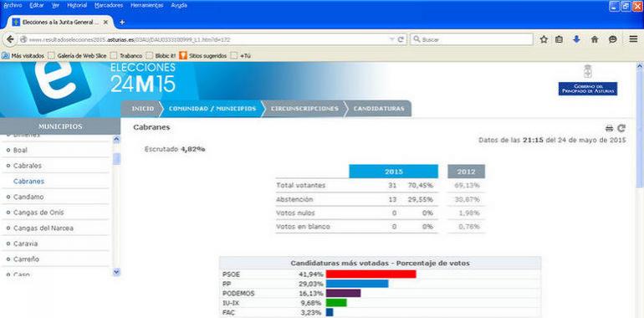Open the CANDIDATURAS tab

coord(379,109)
